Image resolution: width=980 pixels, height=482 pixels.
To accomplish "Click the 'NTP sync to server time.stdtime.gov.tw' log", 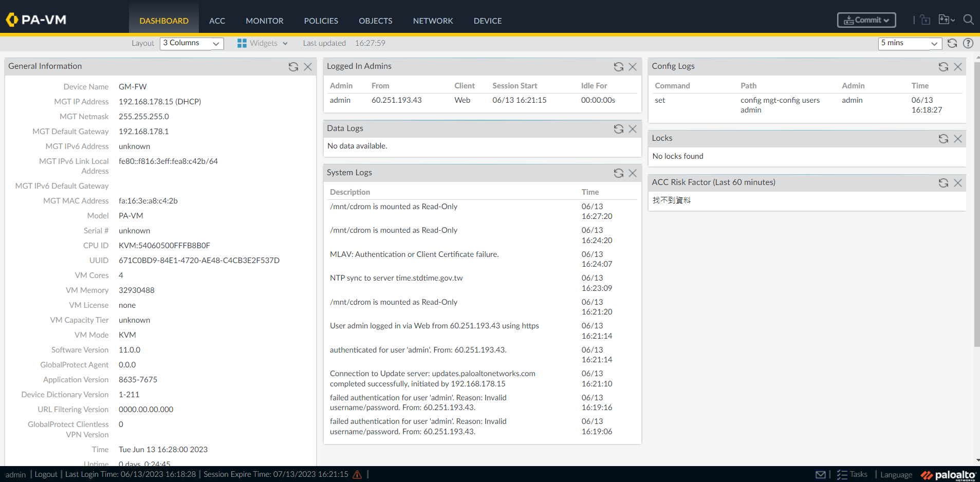I will [x=396, y=278].
